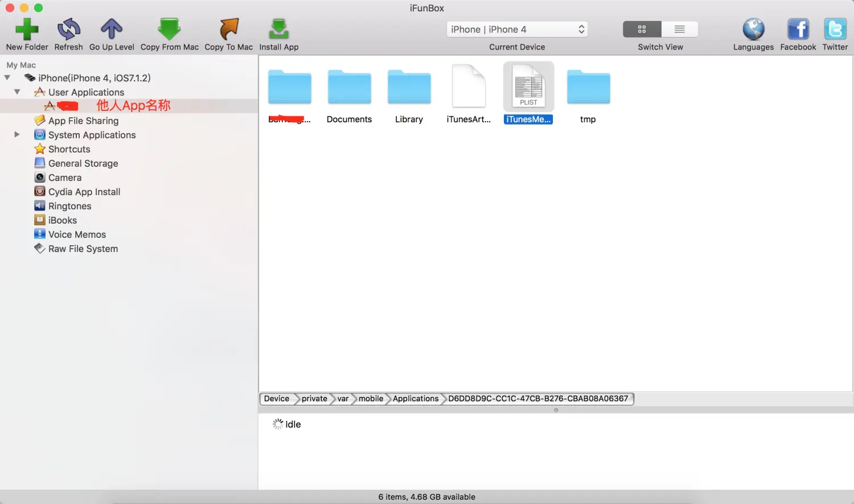Select App File Sharing in sidebar
Viewport: 854px width, 504px height.
click(83, 121)
